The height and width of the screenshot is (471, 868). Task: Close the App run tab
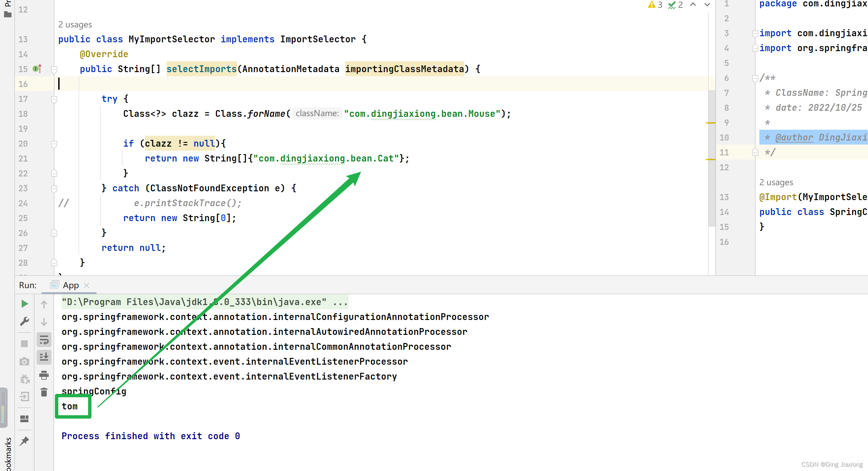click(87, 285)
